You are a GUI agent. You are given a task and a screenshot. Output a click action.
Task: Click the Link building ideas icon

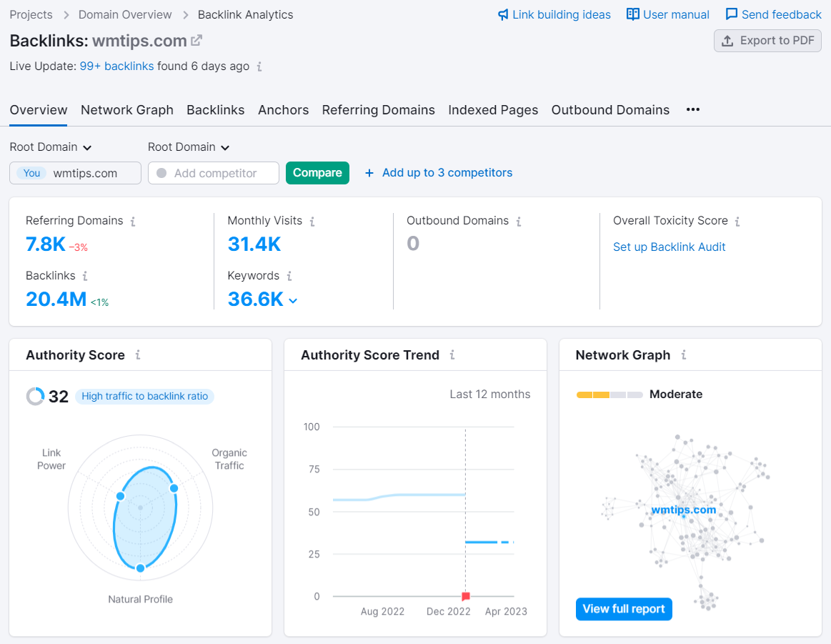click(x=504, y=14)
